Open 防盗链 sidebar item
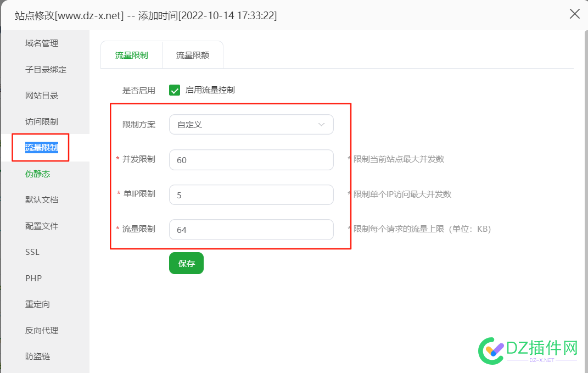Viewport: 588px width, 373px height. click(x=37, y=356)
